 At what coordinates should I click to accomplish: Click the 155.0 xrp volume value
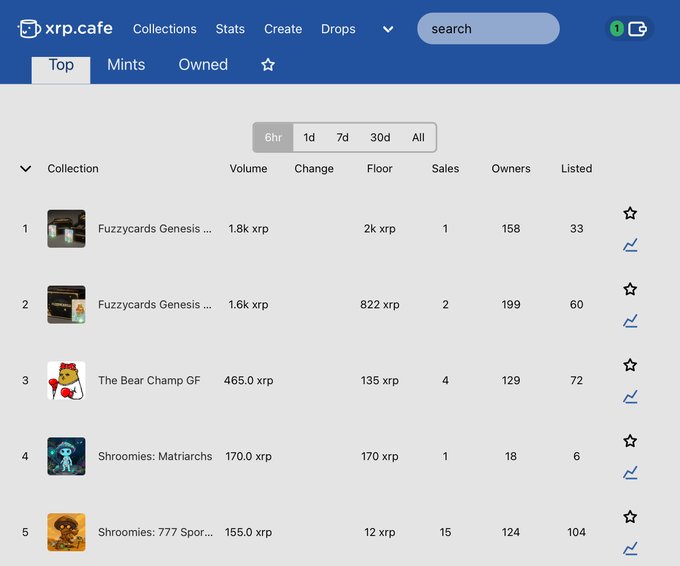[248, 532]
